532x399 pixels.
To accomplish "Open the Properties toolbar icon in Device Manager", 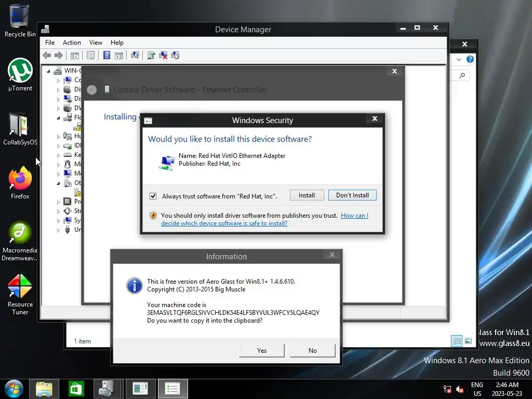I will [x=90, y=55].
